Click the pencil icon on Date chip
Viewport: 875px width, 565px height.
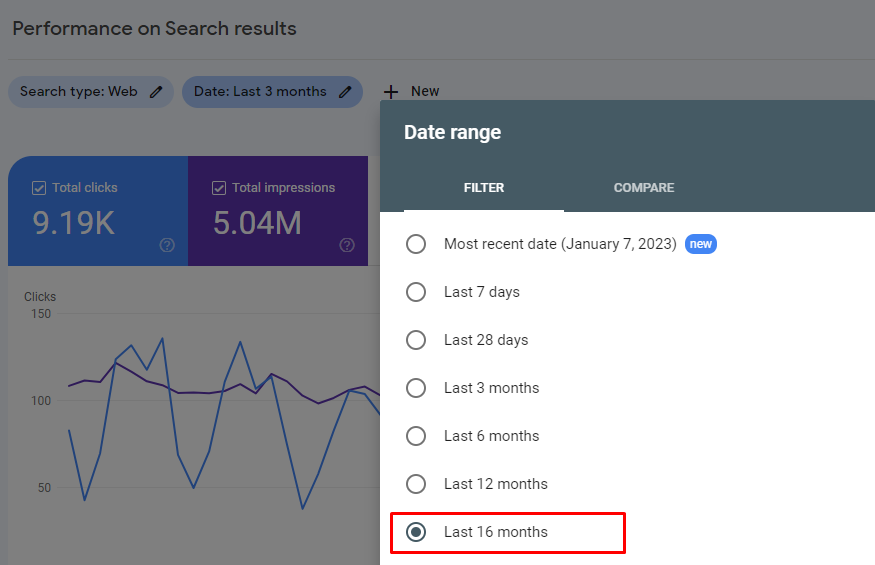(x=345, y=92)
